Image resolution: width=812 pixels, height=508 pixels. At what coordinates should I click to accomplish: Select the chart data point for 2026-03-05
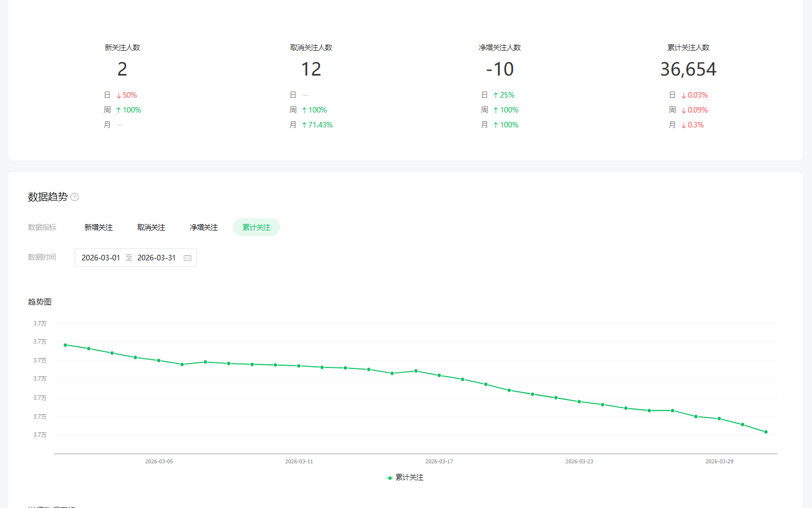click(x=159, y=361)
